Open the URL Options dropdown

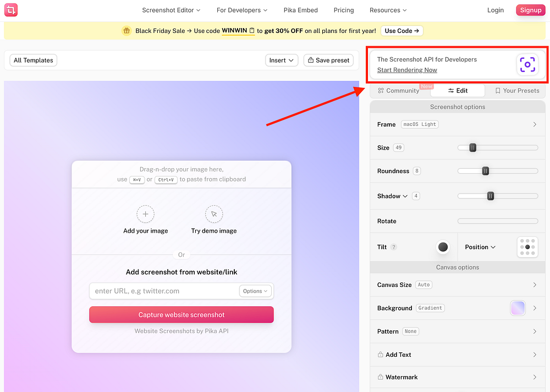click(255, 291)
